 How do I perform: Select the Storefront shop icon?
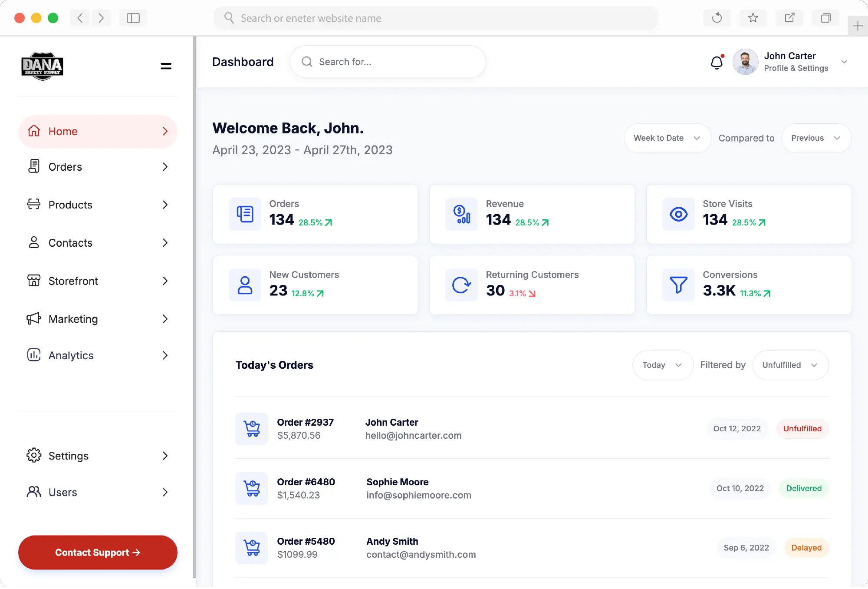[x=34, y=281]
